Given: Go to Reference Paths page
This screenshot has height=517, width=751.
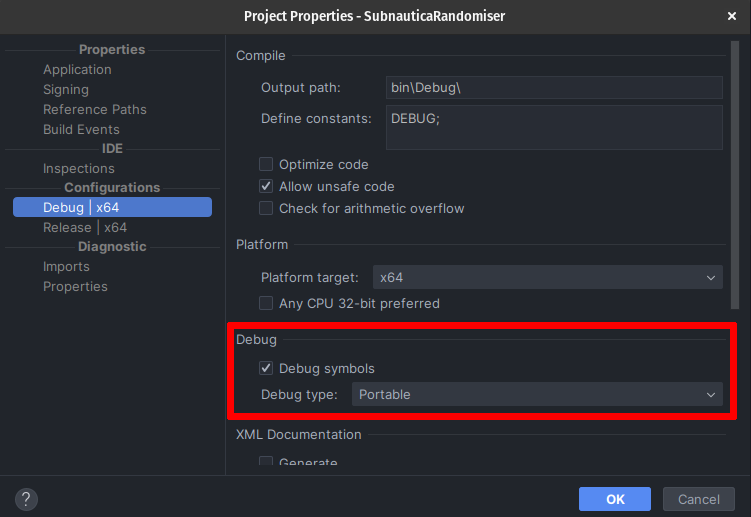Looking at the screenshot, I should [95, 110].
